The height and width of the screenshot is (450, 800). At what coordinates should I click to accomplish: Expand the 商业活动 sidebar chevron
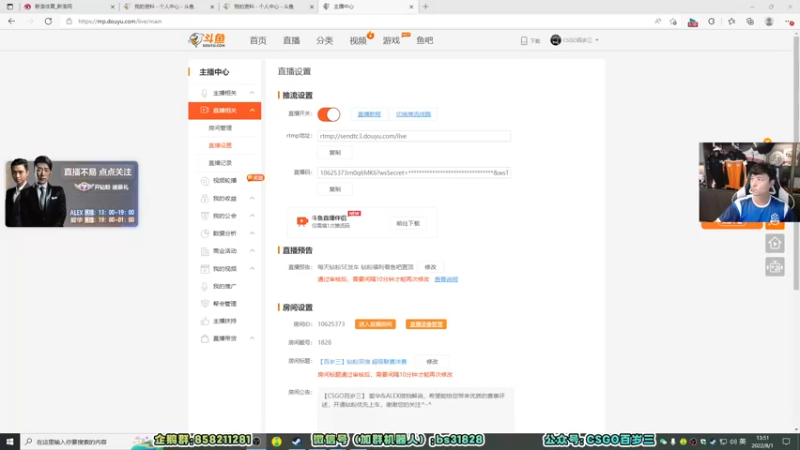(252, 251)
